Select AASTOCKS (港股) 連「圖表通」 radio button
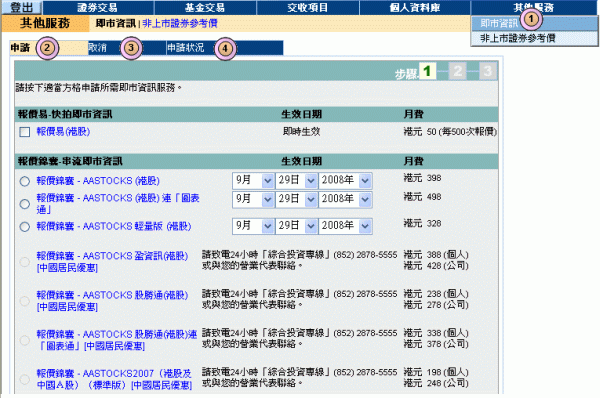The image size is (600, 398). point(25,204)
